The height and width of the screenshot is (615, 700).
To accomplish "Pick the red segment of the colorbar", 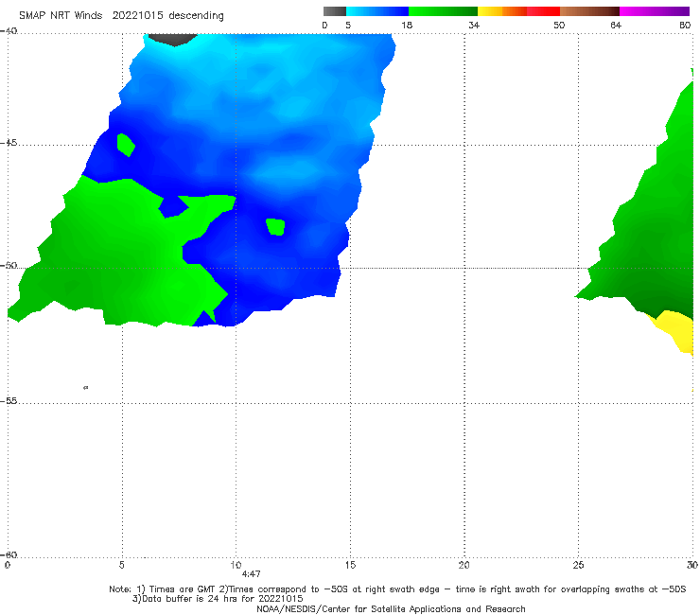I will click(x=543, y=11).
